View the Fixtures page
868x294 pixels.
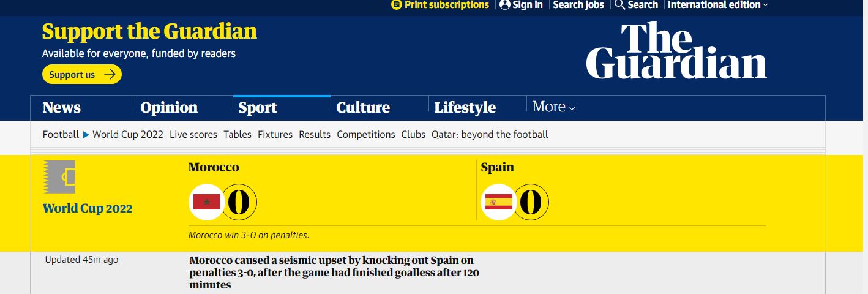point(275,134)
